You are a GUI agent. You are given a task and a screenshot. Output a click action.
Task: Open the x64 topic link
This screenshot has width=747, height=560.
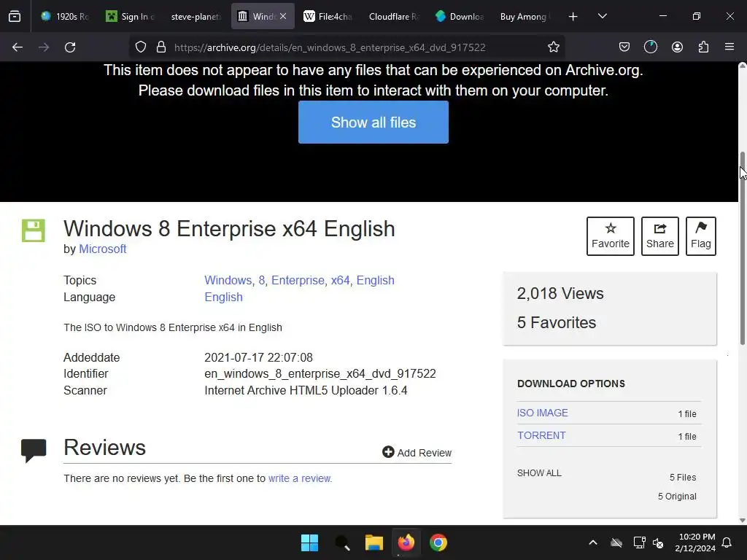340,281
